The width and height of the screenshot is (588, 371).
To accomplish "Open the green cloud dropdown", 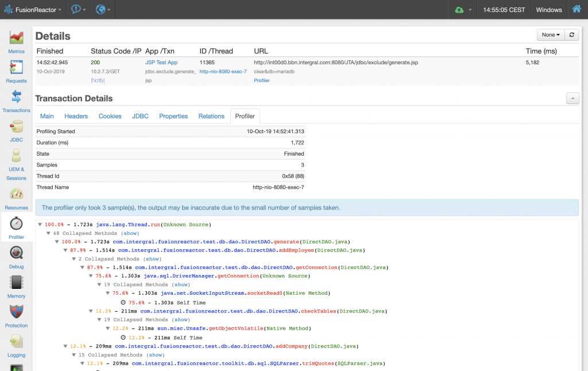I will (x=463, y=10).
